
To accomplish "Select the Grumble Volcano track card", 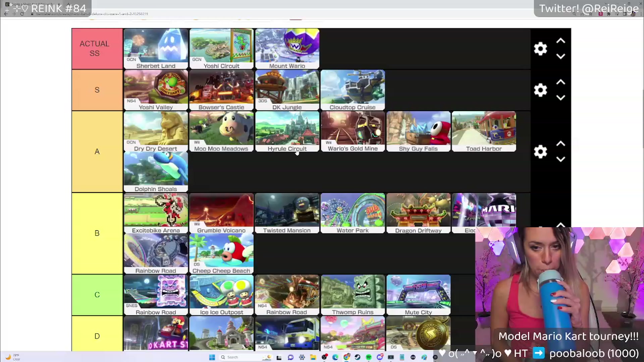I will (221, 213).
